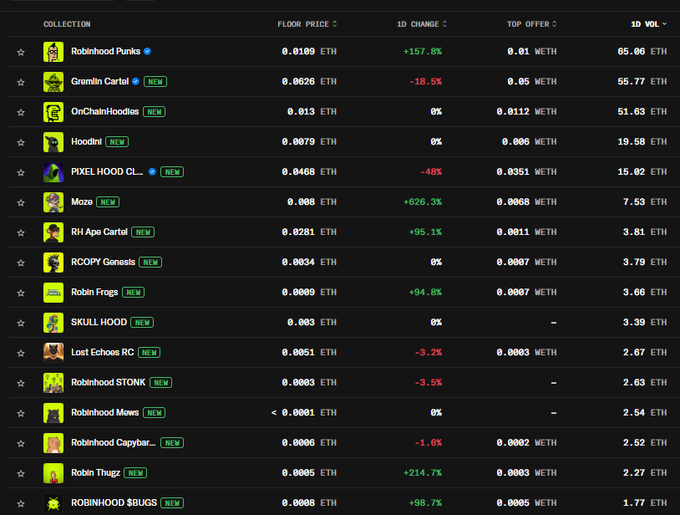Star Robin Thugz collection
680x515 pixels.
(20, 474)
